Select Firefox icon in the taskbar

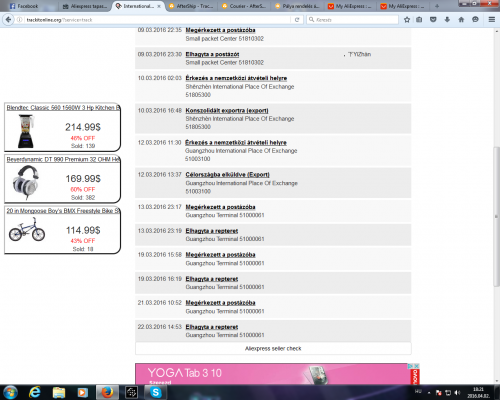(x=107, y=392)
